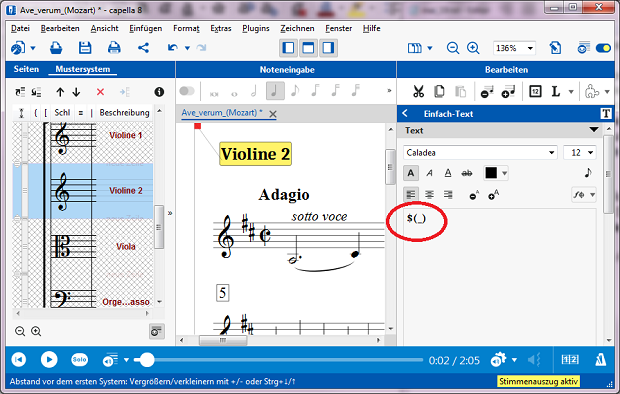Click the open file icon
This screenshot has width=620, height=394.
pyautogui.click(x=56, y=48)
